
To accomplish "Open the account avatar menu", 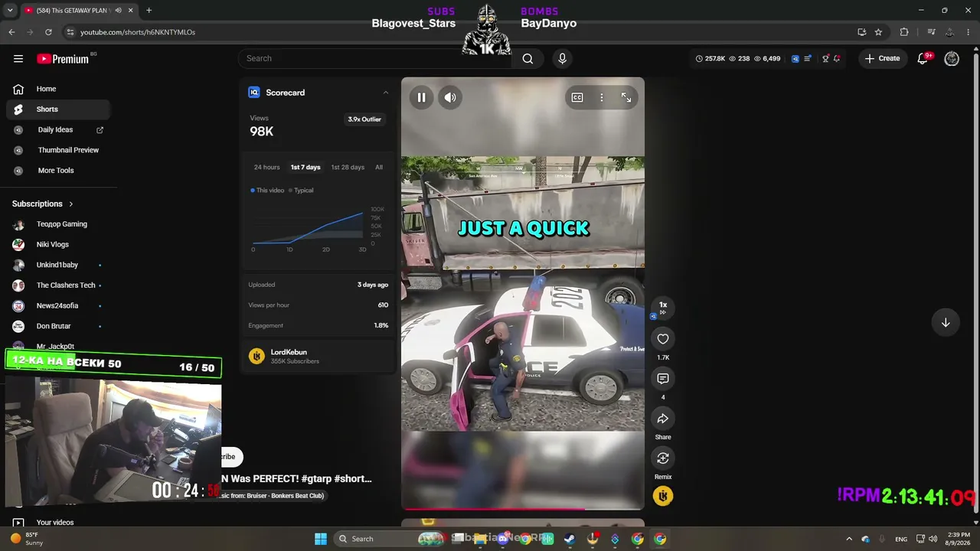I will (x=952, y=58).
